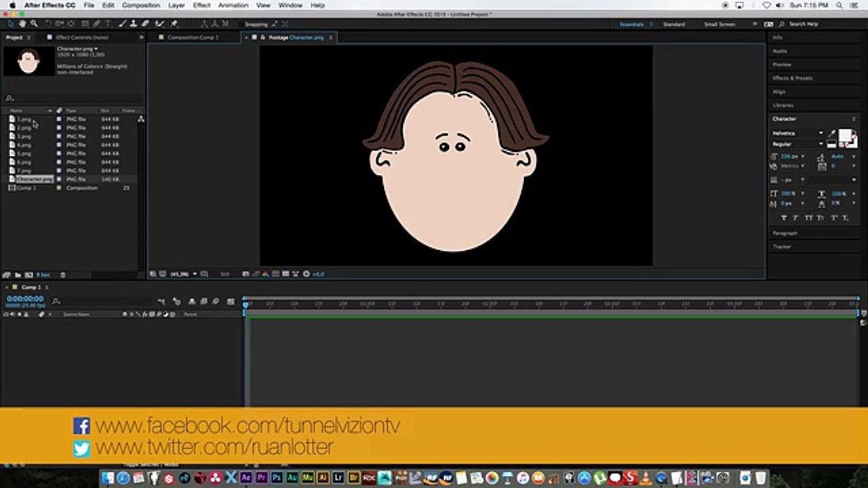
Task: Select the Puppet Pin tool
Action: coord(174,24)
